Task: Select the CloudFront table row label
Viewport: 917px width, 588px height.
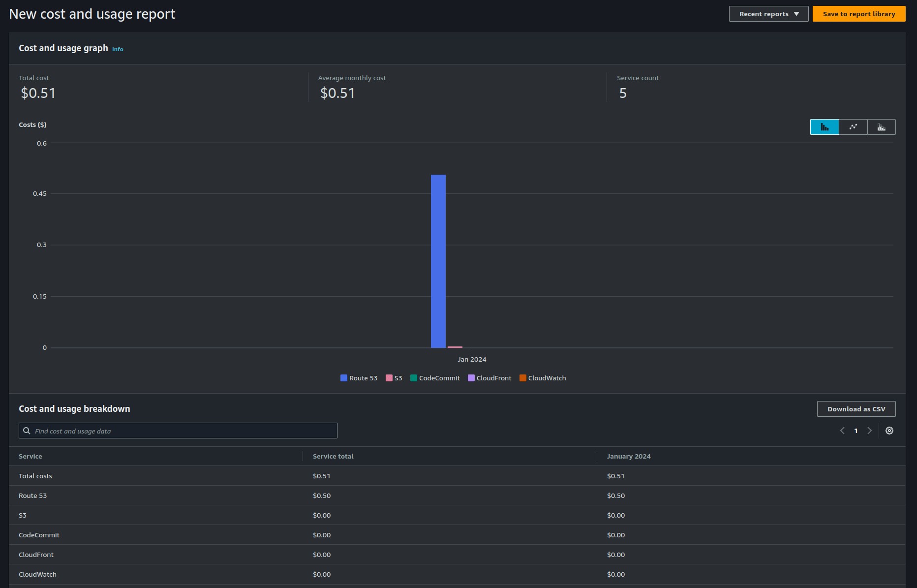Action: [36, 555]
